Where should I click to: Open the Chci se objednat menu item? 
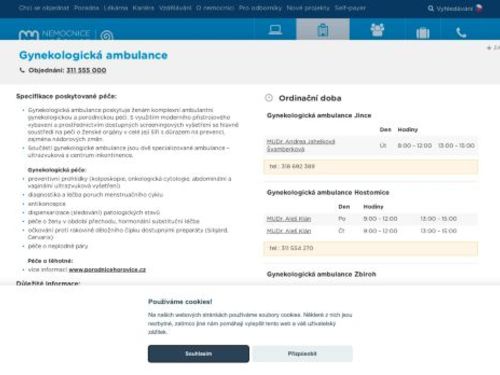(44, 8)
